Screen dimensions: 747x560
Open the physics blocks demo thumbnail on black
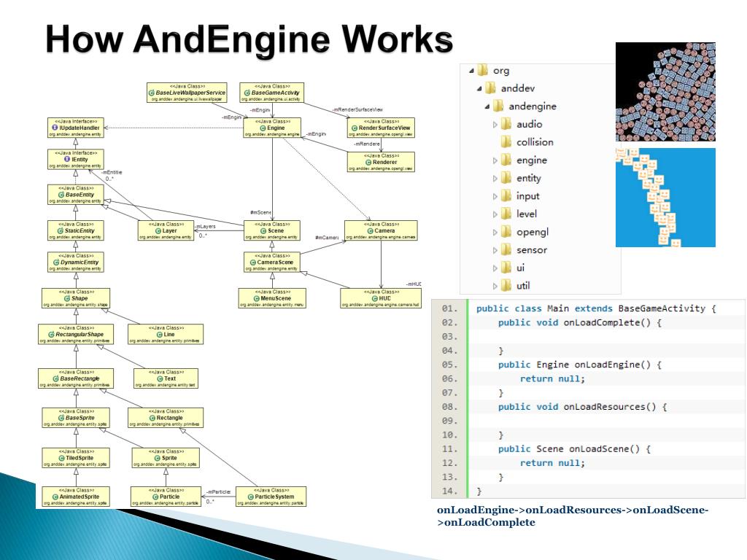(665, 92)
